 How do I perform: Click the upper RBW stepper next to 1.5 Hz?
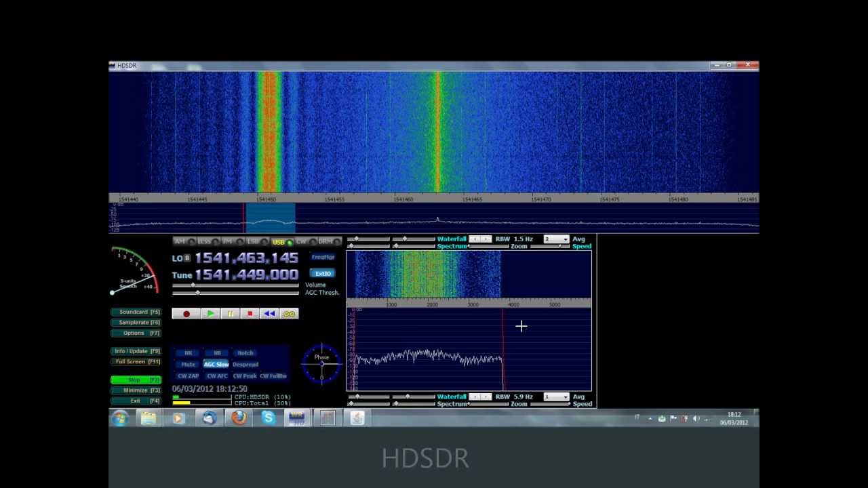(480, 239)
